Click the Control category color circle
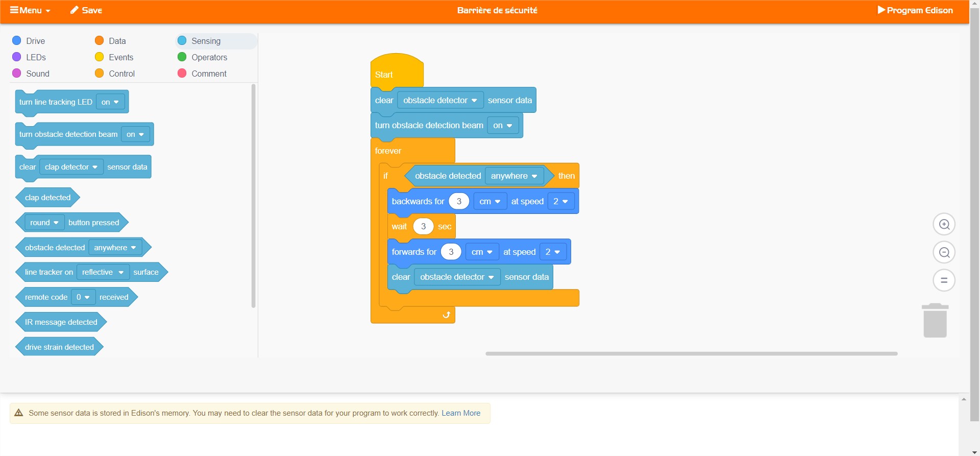 (100, 74)
